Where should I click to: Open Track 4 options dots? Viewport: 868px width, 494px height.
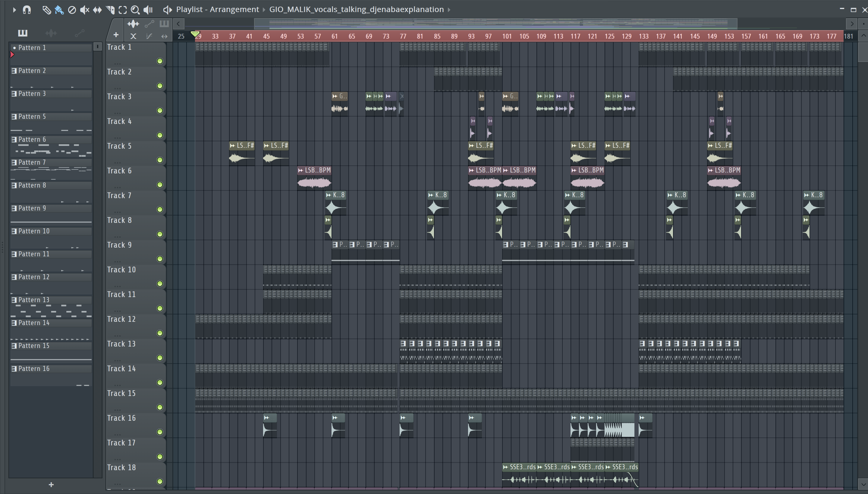pyautogui.click(x=117, y=138)
